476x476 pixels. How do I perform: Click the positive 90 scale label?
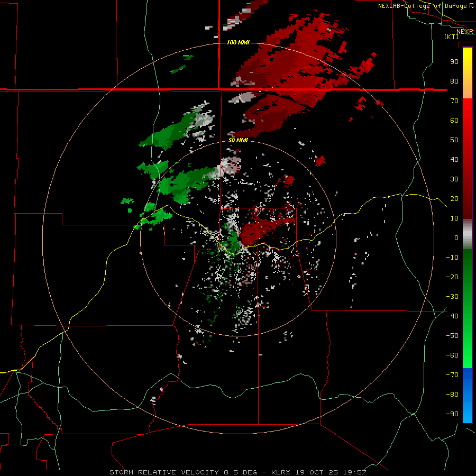(x=454, y=62)
